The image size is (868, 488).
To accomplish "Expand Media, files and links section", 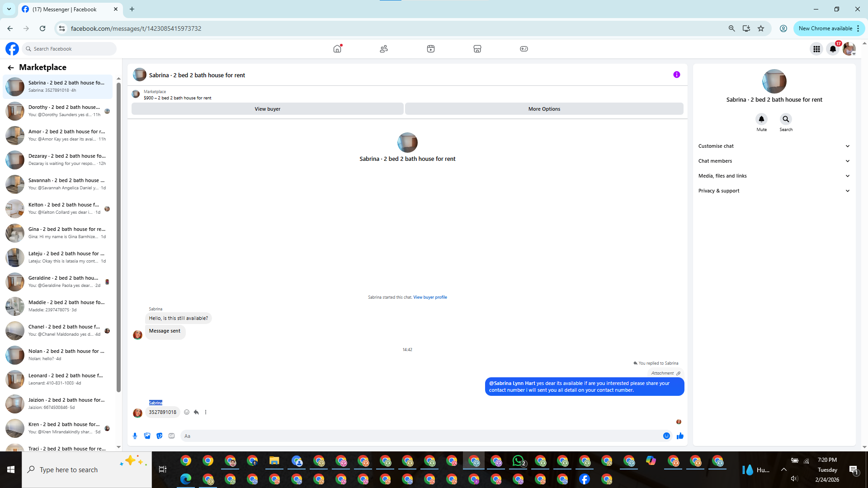I will click(774, 176).
